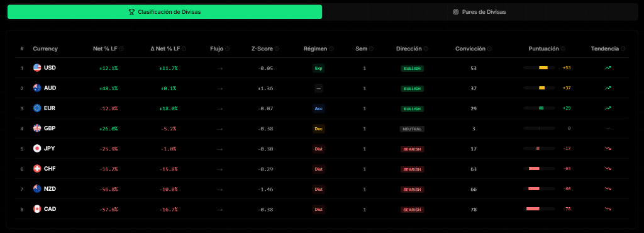Click the CHF Δ Net value -15.8%

coord(169,169)
